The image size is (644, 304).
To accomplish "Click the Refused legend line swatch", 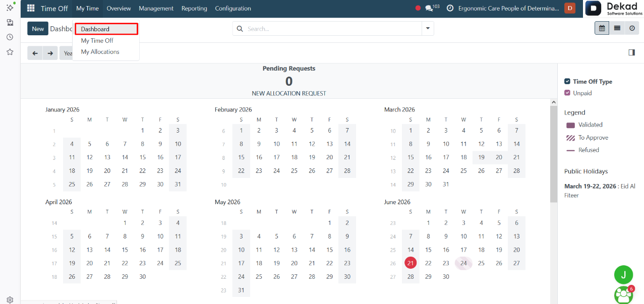I will coord(570,150).
